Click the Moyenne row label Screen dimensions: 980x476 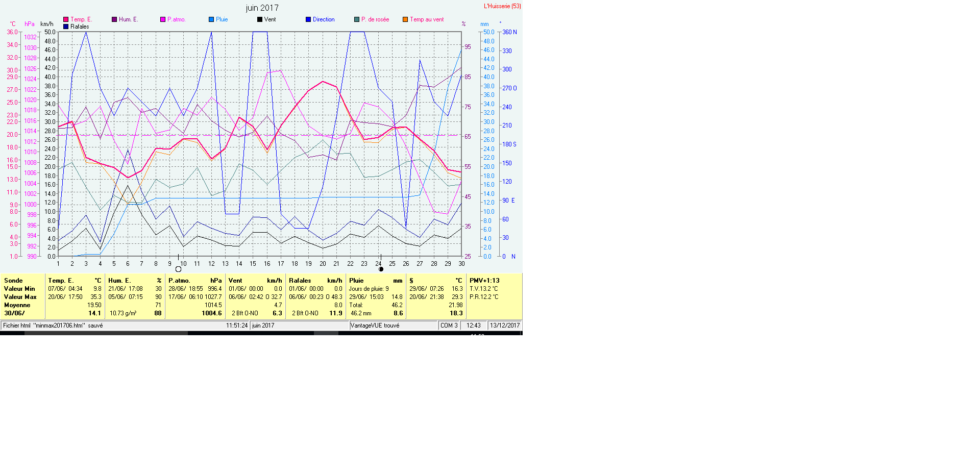tap(17, 305)
